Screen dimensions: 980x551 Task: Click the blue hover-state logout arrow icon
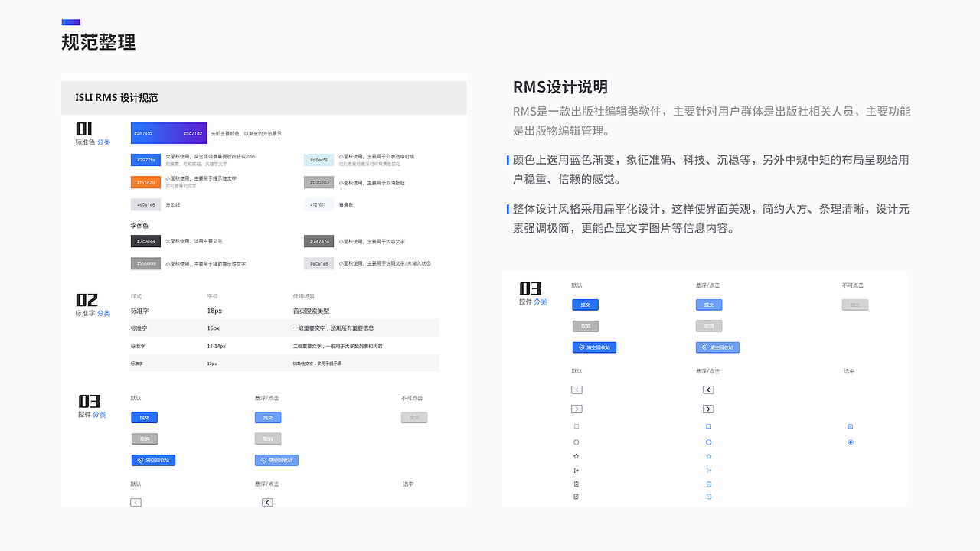708,470
